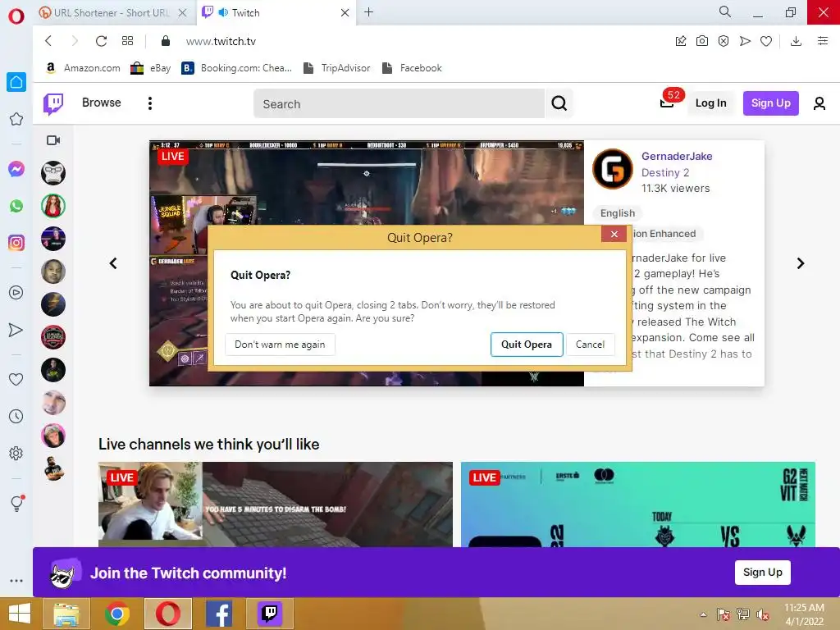The image size is (840, 630).
Task: Reload the Twitch page
Action: (101, 41)
